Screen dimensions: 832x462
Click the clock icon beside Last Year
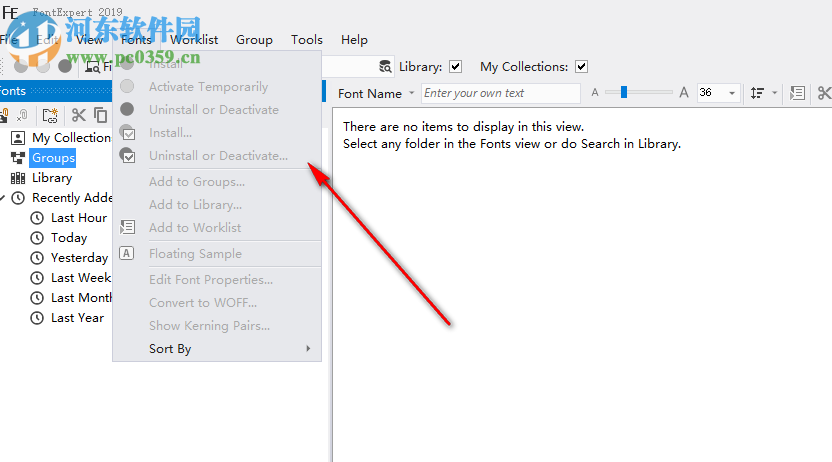coord(37,318)
